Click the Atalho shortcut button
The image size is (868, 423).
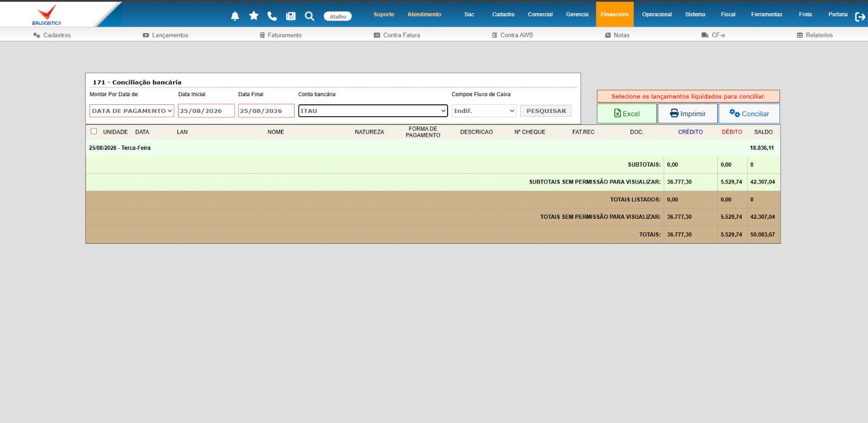337,16
